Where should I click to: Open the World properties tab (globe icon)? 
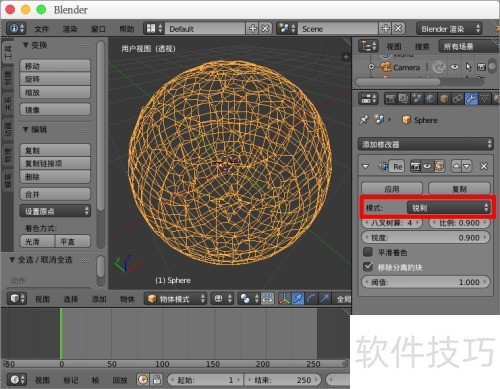(430, 99)
